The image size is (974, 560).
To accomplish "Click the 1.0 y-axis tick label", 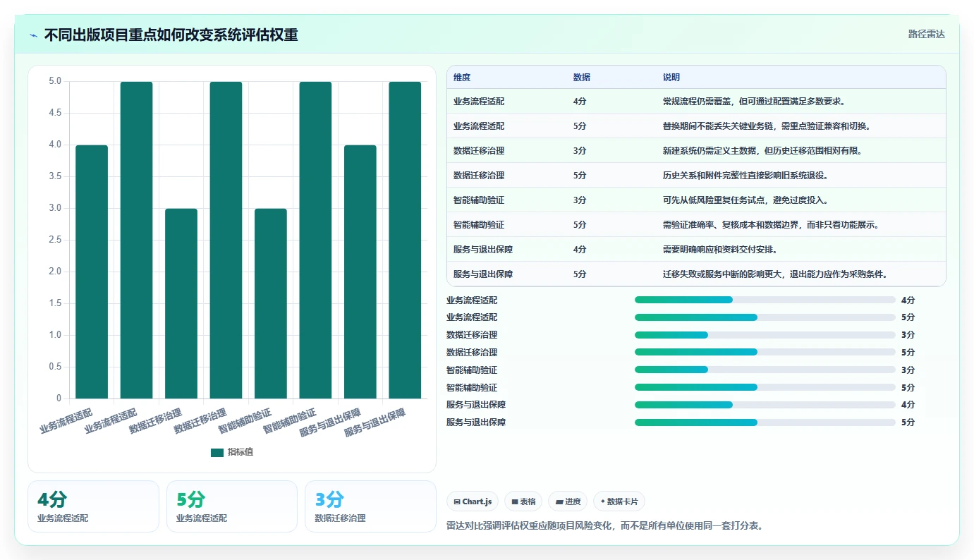I will click(x=54, y=335).
